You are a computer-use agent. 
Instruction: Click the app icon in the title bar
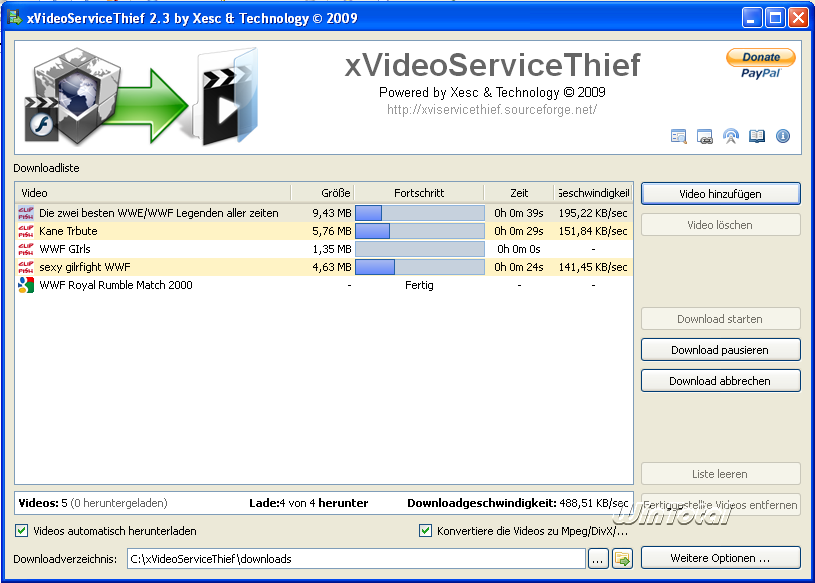click(15, 17)
